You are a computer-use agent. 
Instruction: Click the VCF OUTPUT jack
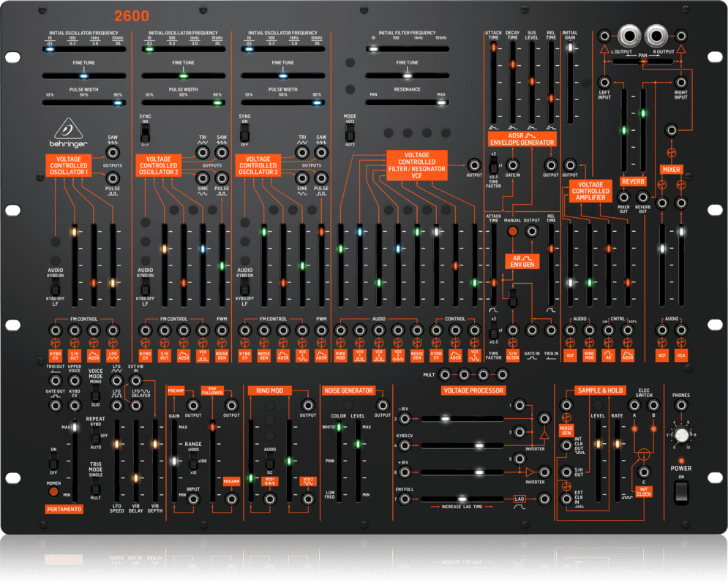click(474, 165)
